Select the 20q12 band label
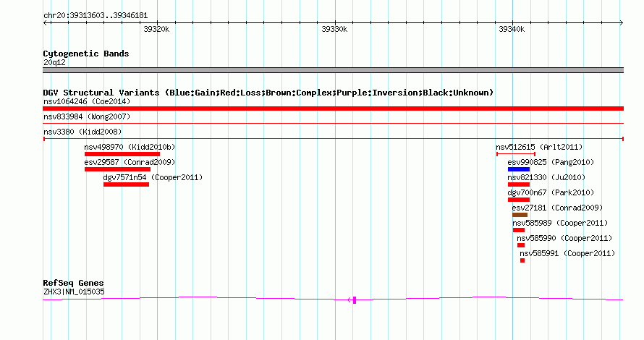 click(x=54, y=62)
